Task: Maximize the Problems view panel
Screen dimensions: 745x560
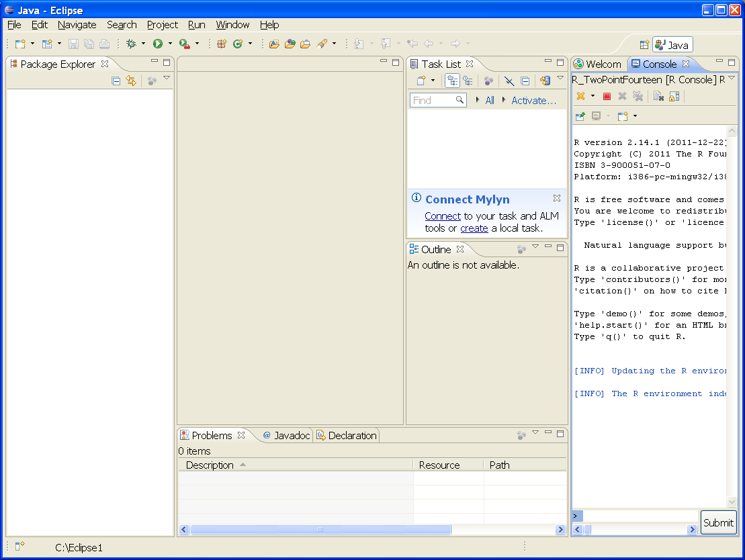Action: pyautogui.click(x=560, y=433)
